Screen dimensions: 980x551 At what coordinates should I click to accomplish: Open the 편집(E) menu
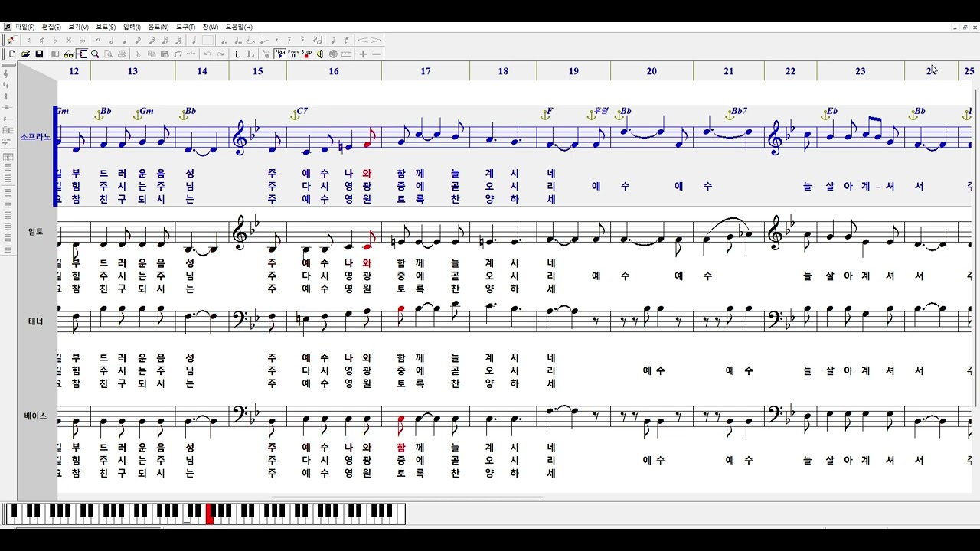tap(51, 27)
